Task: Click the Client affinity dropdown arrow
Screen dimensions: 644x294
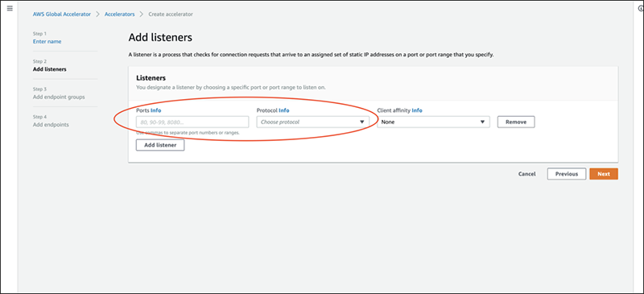Action: pos(482,122)
